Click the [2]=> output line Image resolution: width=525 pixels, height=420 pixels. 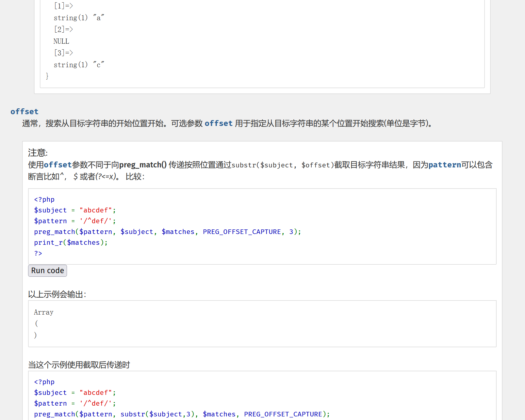point(63,29)
